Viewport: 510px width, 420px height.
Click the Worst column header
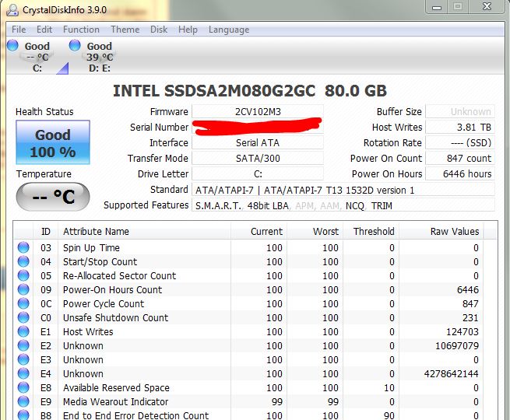point(315,231)
